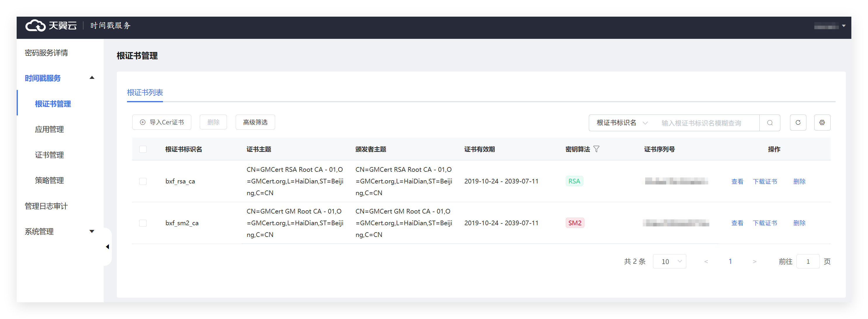
Task: Collapse sidebar using the left arrow handle
Action: 107,247
